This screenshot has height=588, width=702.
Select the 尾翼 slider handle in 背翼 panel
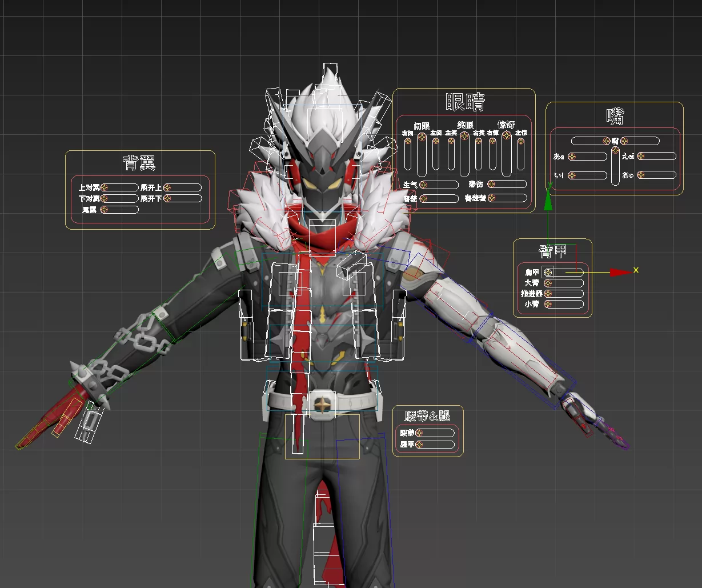coord(104,210)
